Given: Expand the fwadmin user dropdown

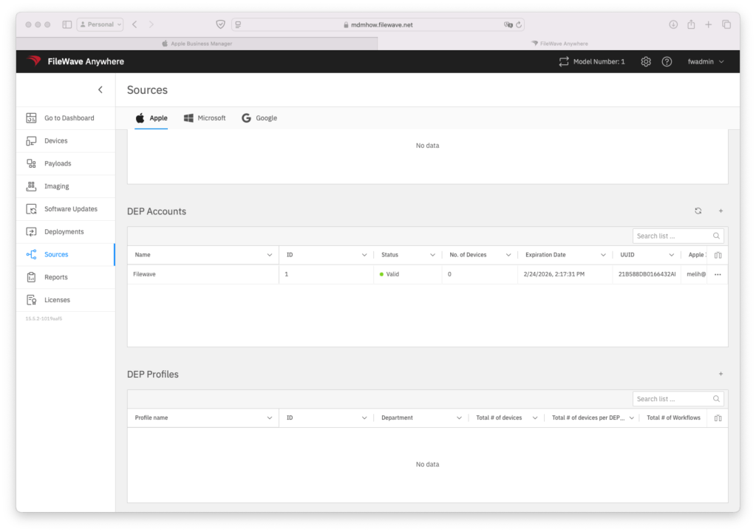Looking at the screenshot, I should click(x=705, y=62).
